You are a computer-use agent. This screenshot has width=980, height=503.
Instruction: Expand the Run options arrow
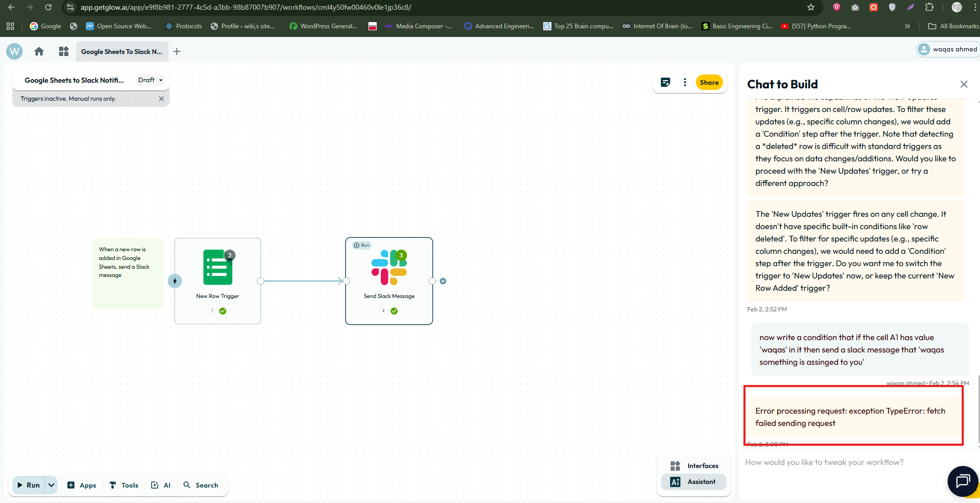point(51,485)
